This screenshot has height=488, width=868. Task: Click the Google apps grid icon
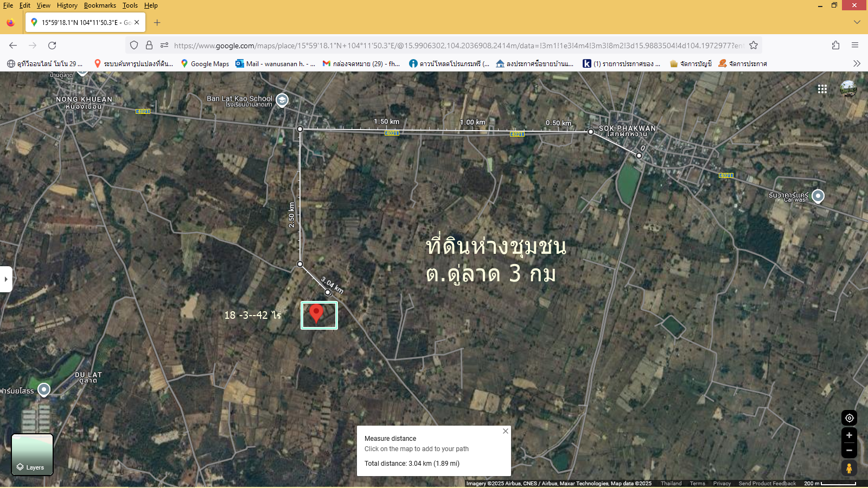click(822, 89)
